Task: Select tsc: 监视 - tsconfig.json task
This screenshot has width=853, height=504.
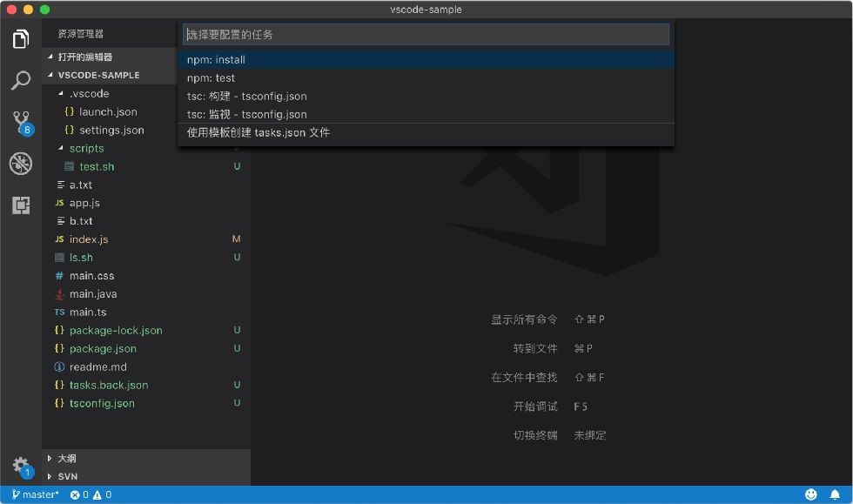Action: pyautogui.click(x=426, y=114)
